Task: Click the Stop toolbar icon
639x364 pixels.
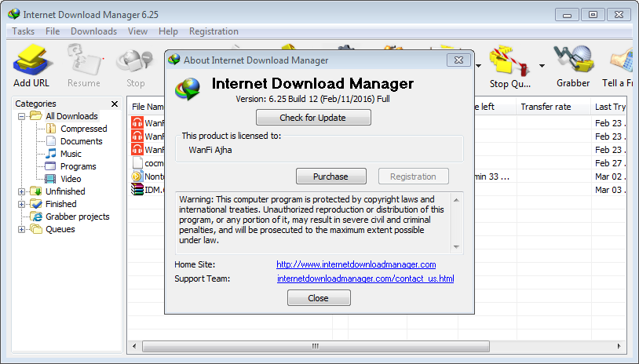Action: pyautogui.click(x=135, y=61)
